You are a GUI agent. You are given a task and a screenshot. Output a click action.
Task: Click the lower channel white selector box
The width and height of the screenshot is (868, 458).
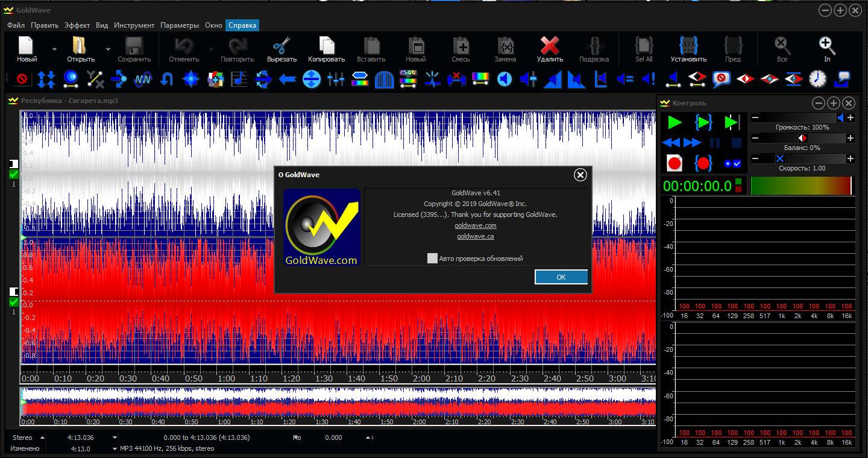[x=14, y=292]
